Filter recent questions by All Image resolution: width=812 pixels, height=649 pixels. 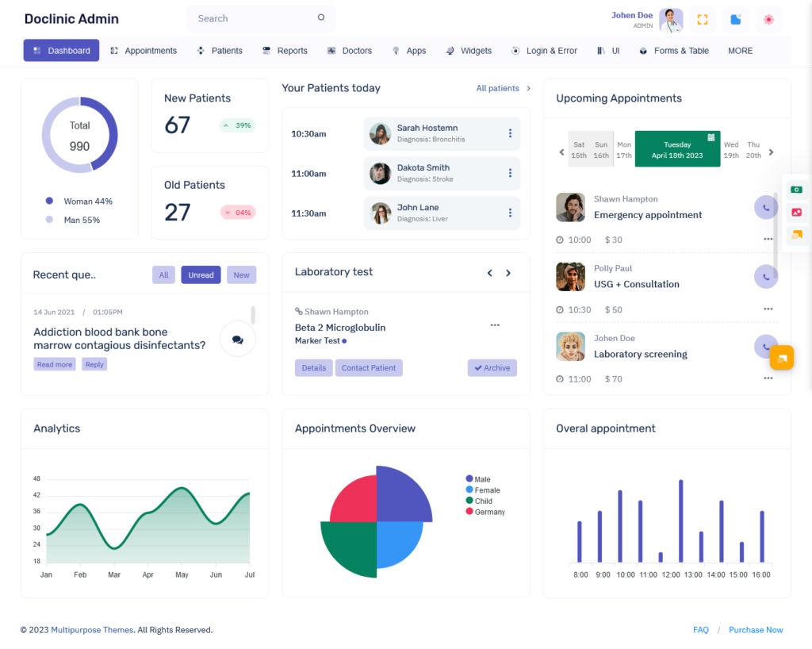click(163, 275)
